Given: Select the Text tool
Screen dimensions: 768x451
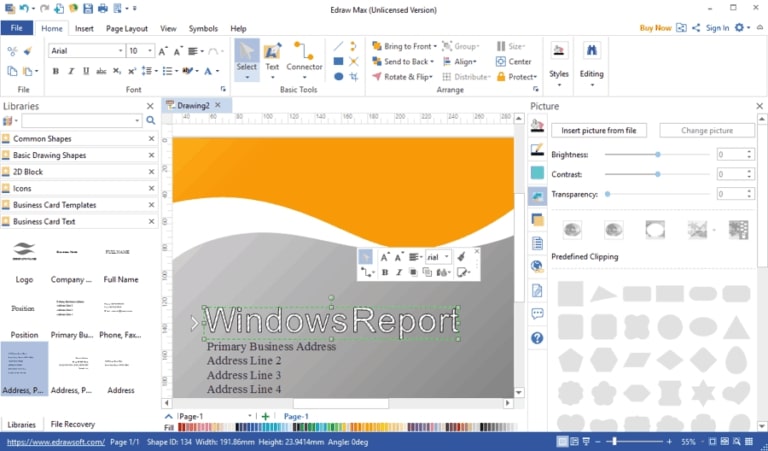Looking at the screenshot, I should (272, 60).
